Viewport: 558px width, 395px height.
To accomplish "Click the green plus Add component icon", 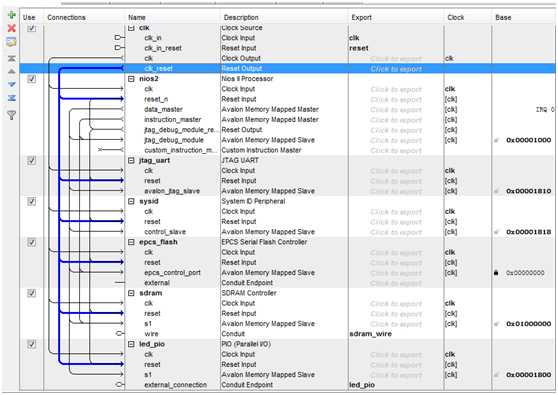I will (12, 15).
